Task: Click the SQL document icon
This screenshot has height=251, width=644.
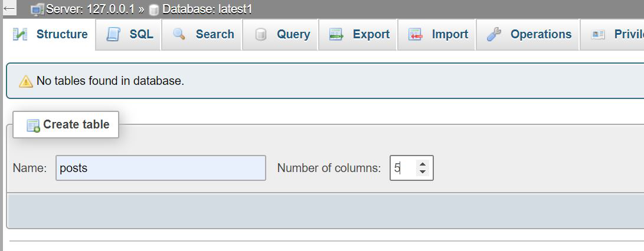Action: tap(113, 34)
